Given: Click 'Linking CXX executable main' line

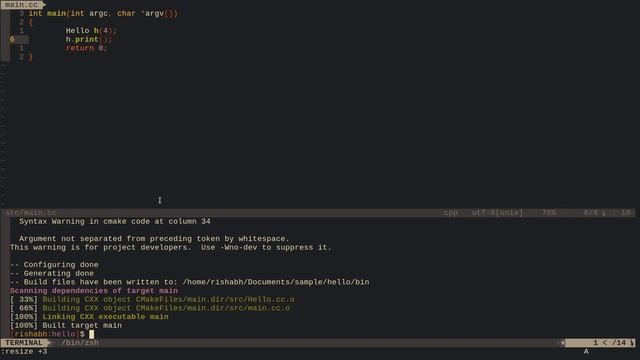Looking at the screenshot, I should pyautogui.click(x=89, y=317).
